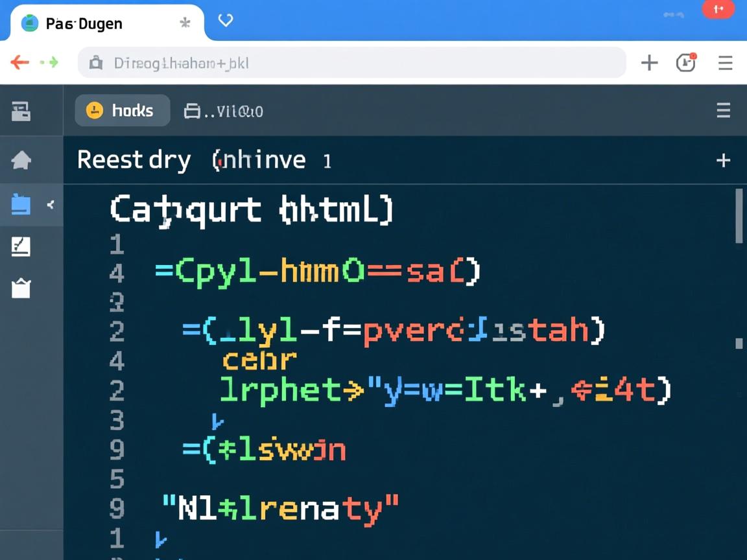
Task: Click the top sidebar panel icon
Action: [x=21, y=111]
